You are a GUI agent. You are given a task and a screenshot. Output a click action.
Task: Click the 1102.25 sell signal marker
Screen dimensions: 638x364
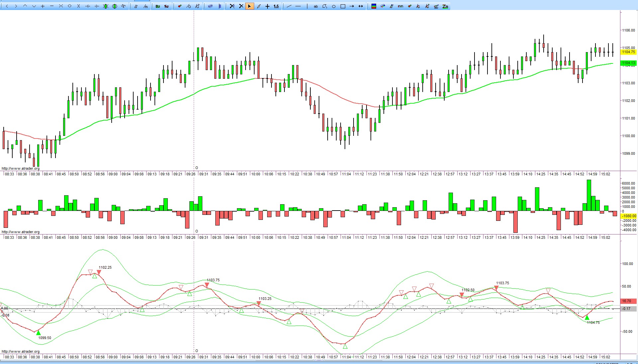99,272
